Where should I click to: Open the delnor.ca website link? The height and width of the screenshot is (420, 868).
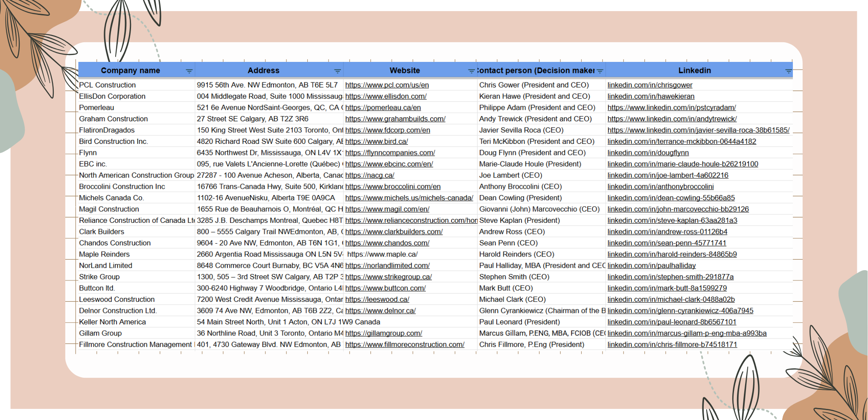[x=380, y=311]
